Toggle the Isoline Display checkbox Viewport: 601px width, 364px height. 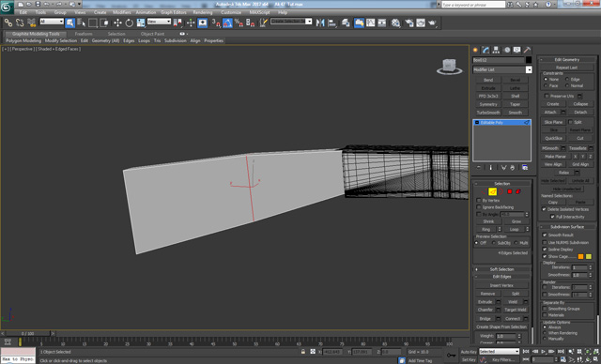pos(545,250)
